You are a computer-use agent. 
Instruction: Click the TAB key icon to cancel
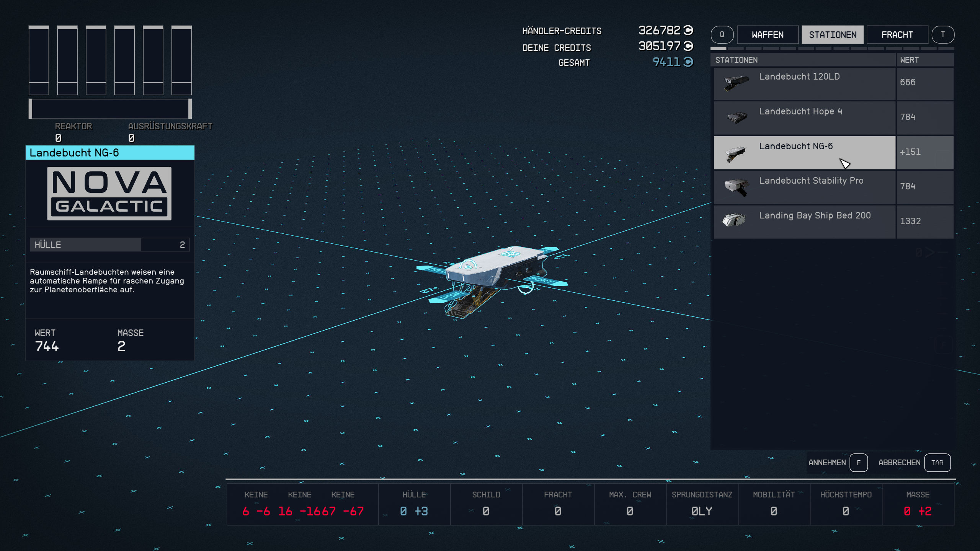937,463
